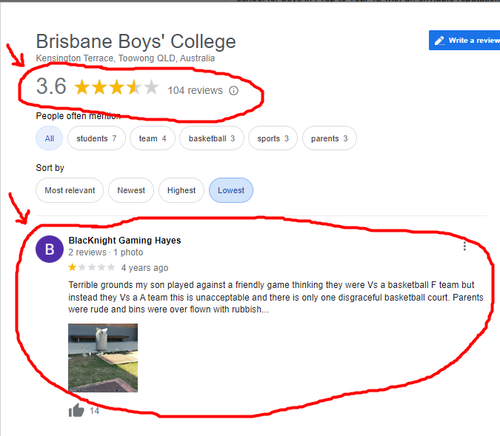Open the review photo thumbnail

click(103, 358)
